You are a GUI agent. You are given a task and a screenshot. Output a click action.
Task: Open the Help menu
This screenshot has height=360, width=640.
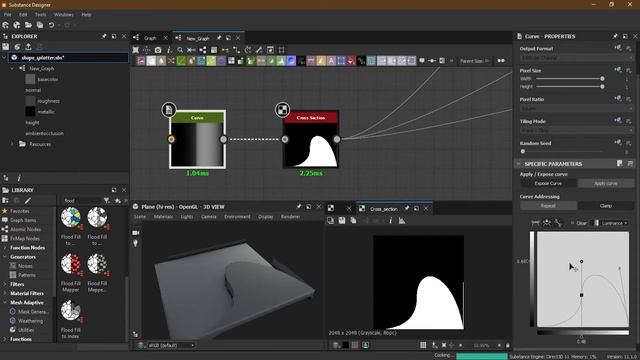(86, 15)
